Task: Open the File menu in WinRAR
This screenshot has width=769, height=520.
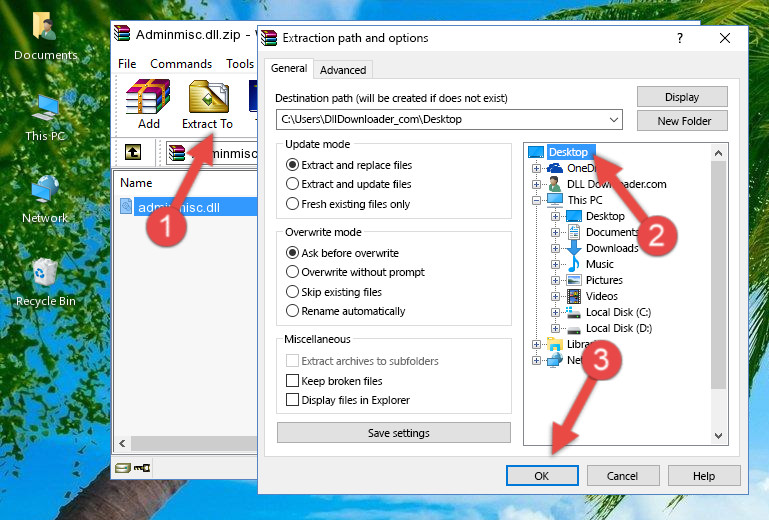Action: pyautogui.click(x=127, y=64)
